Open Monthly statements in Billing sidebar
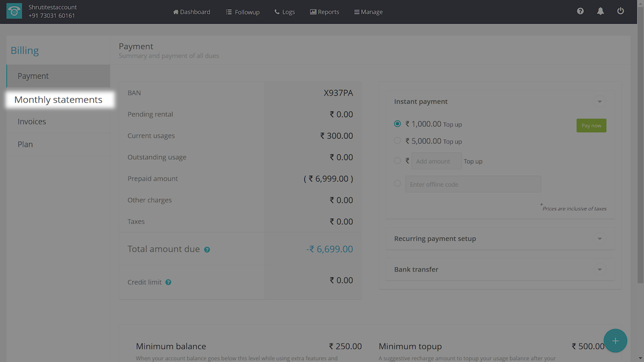This screenshot has height=362, width=644. [58, 100]
